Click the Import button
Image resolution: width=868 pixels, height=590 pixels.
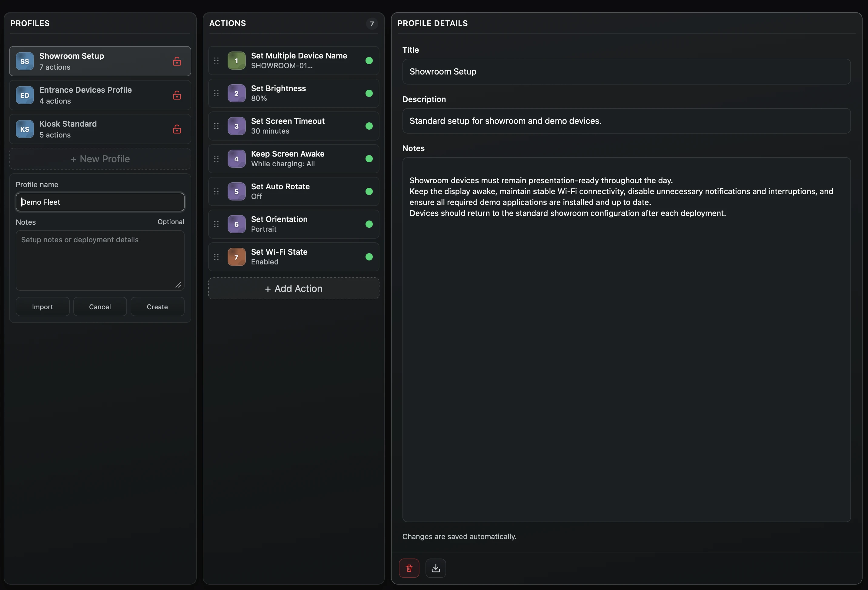point(42,307)
